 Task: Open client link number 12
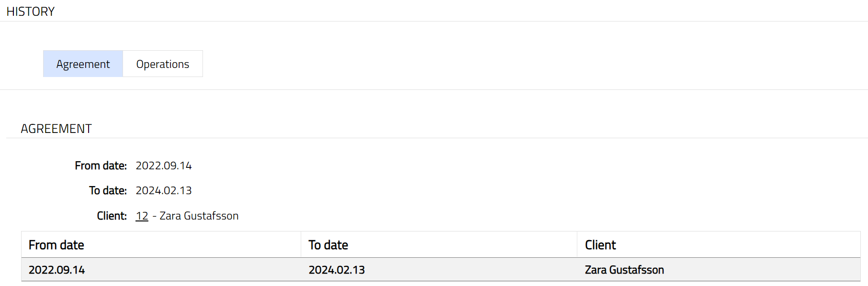tap(142, 216)
